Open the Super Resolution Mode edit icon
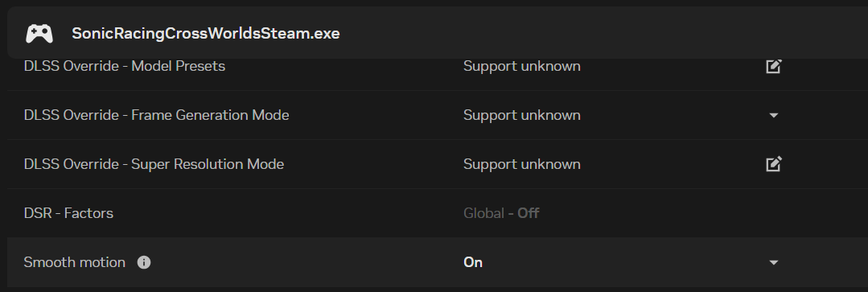Viewport: 868px width, 292px height. (x=773, y=164)
